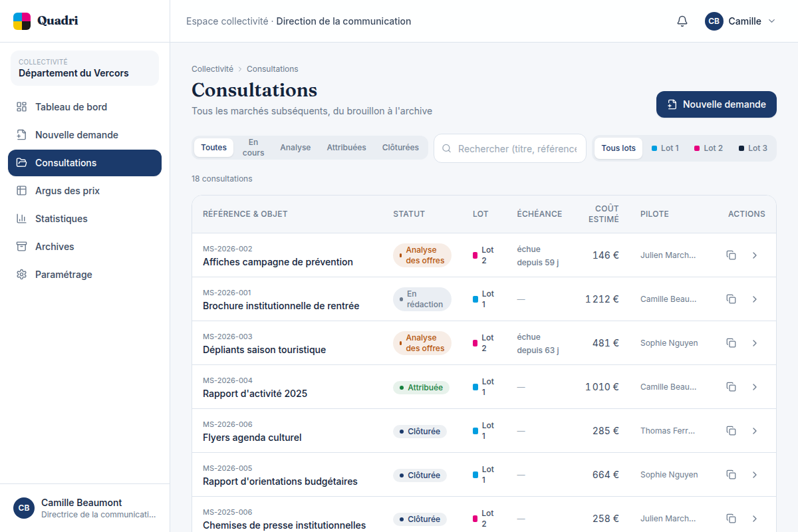798x532 pixels.
Task: Filter by Lot 1
Action: 665,148
